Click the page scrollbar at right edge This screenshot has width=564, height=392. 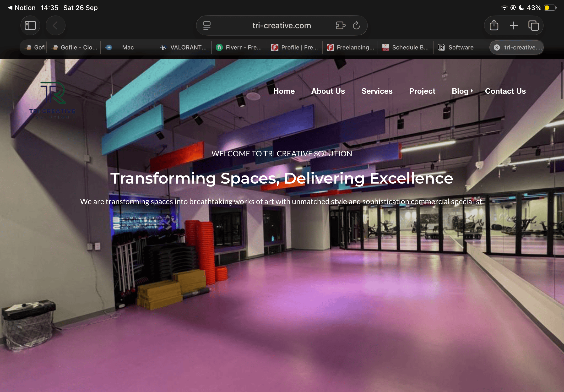click(562, 81)
